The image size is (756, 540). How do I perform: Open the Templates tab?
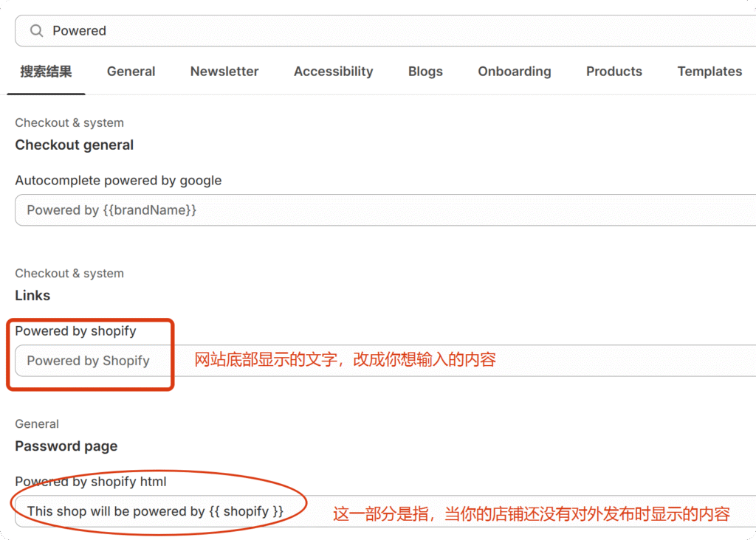coord(709,72)
